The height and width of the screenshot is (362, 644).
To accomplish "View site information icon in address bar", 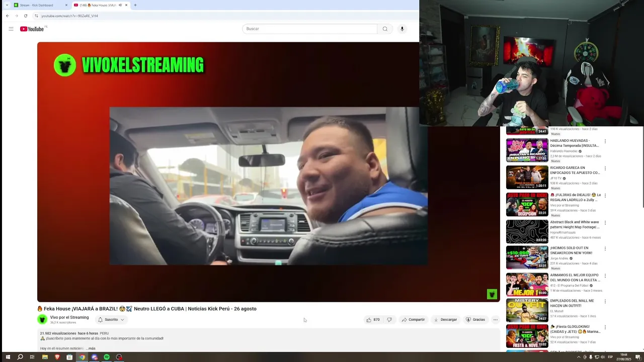I will [x=36, y=16].
